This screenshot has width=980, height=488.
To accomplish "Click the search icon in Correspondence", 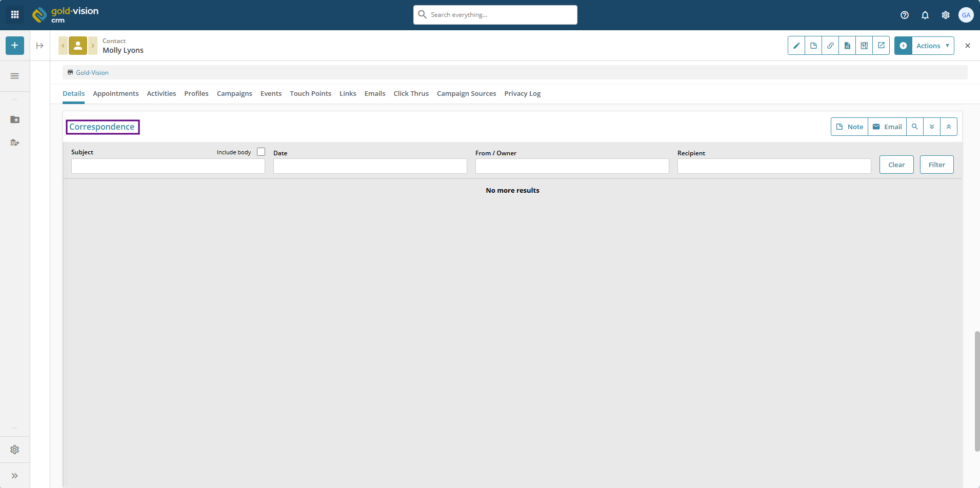I will (x=915, y=127).
